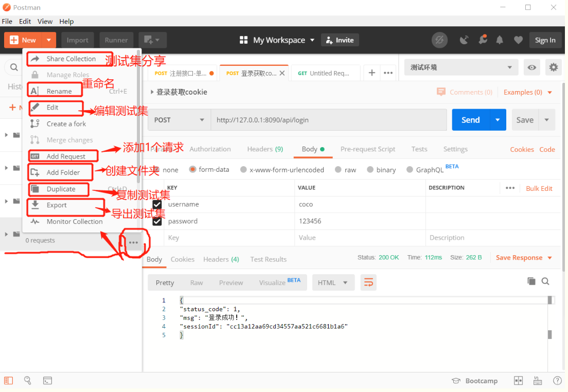Viewport: 568px width, 392px height.
Task: Click the heart icon in header
Action: 519,40
